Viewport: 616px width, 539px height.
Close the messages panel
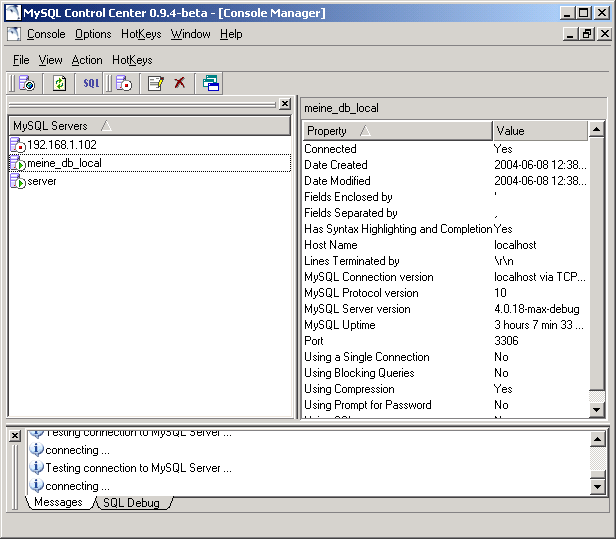click(15, 436)
